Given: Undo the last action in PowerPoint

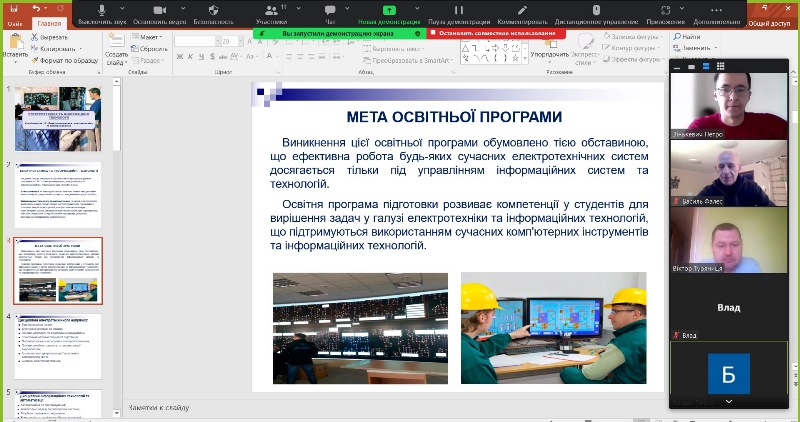Looking at the screenshot, I should [x=36, y=9].
